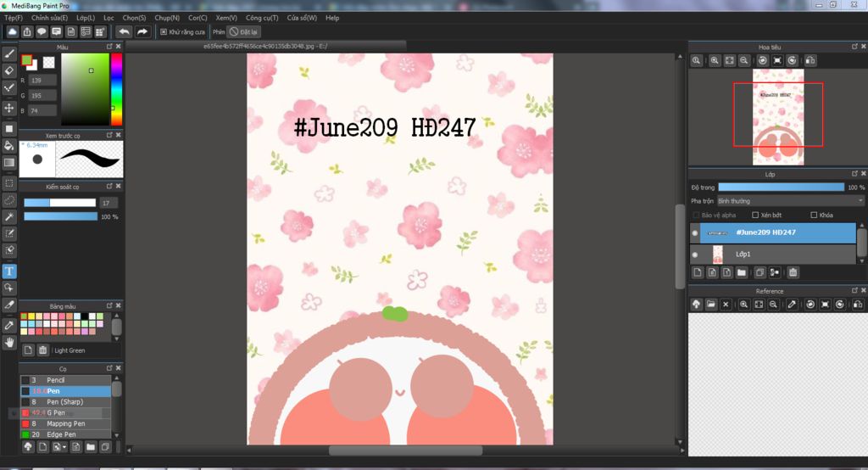This screenshot has height=470, width=868.
Task: Fit Navigator view to screen
Action: point(730,60)
